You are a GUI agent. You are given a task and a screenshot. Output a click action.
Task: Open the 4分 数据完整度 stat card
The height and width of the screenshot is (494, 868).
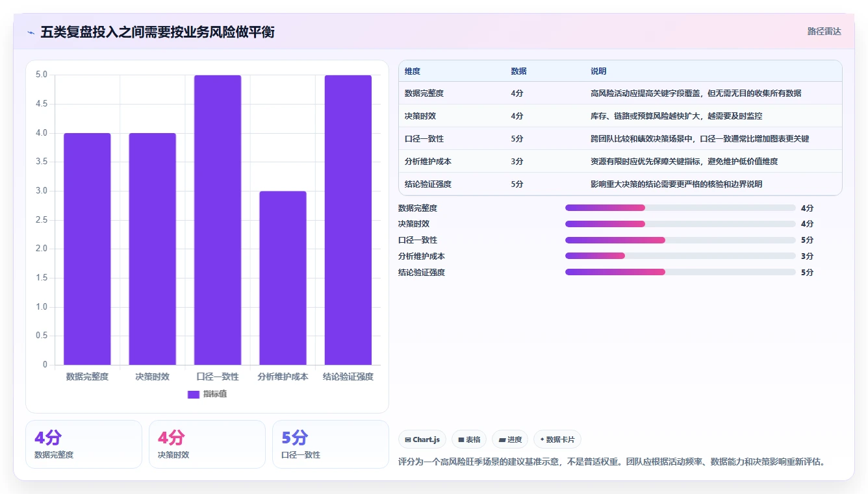[x=84, y=444]
